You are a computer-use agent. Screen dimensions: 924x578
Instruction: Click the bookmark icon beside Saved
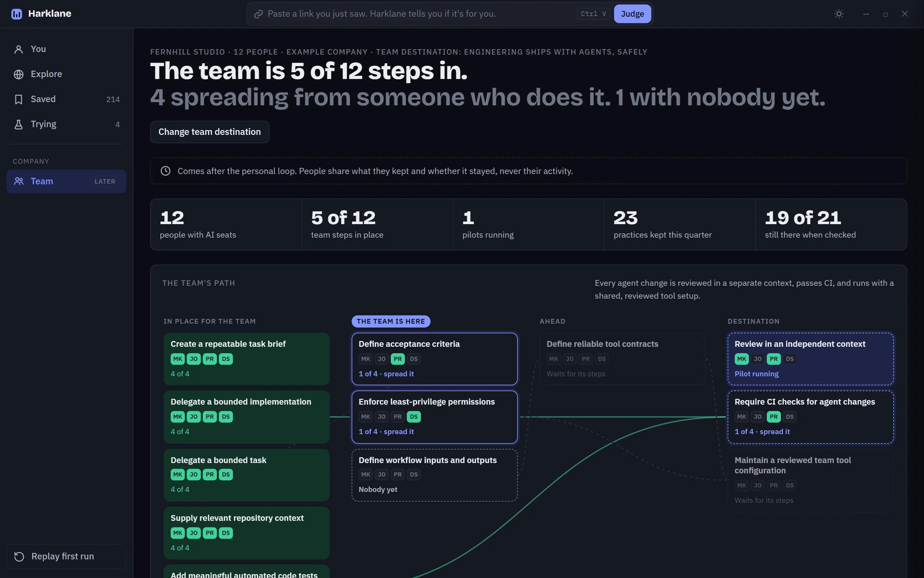click(x=18, y=100)
